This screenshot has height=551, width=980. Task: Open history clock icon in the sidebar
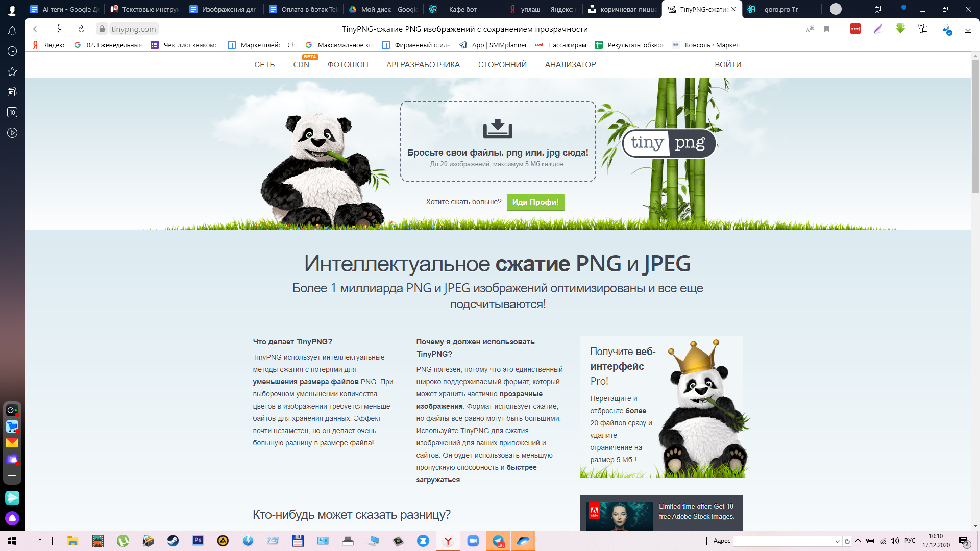coord(12,51)
